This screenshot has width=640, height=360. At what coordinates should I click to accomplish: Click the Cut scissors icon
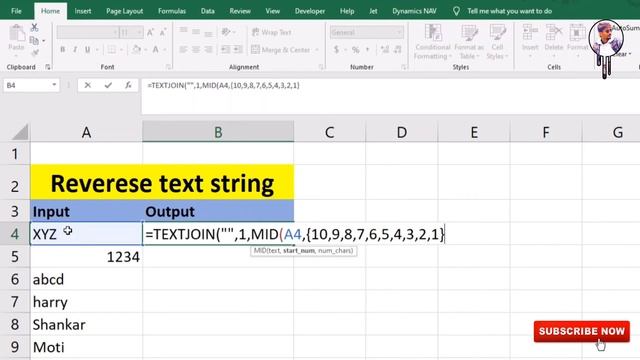[34, 28]
